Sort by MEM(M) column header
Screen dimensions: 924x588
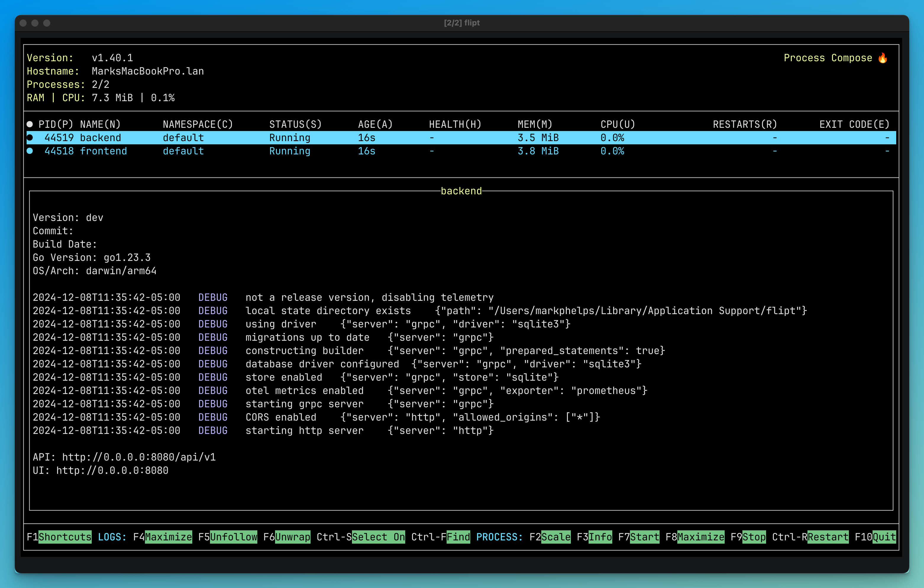click(x=535, y=124)
